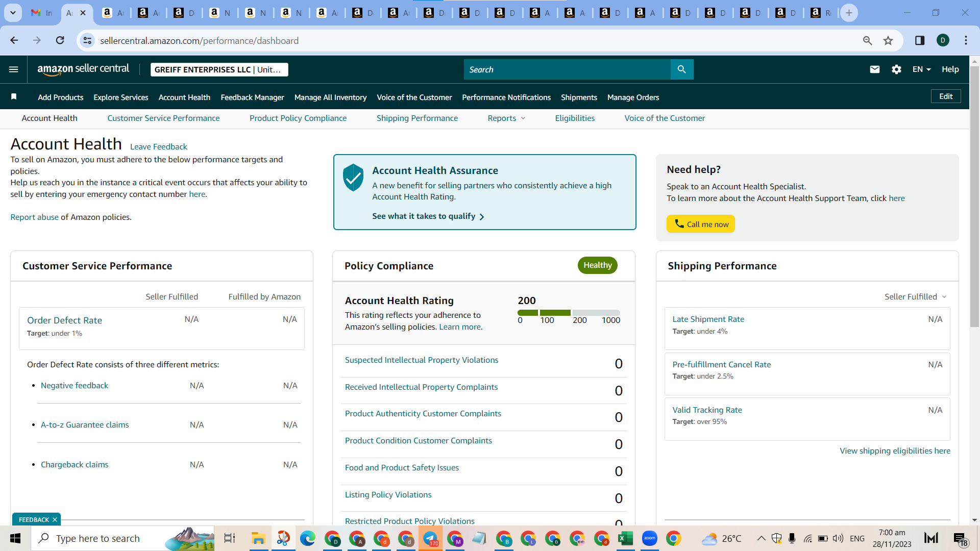Image resolution: width=980 pixels, height=551 pixels.
Task: Open the GREIFF ENTERPRISES LLC account switcher
Action: pos(219,69)
